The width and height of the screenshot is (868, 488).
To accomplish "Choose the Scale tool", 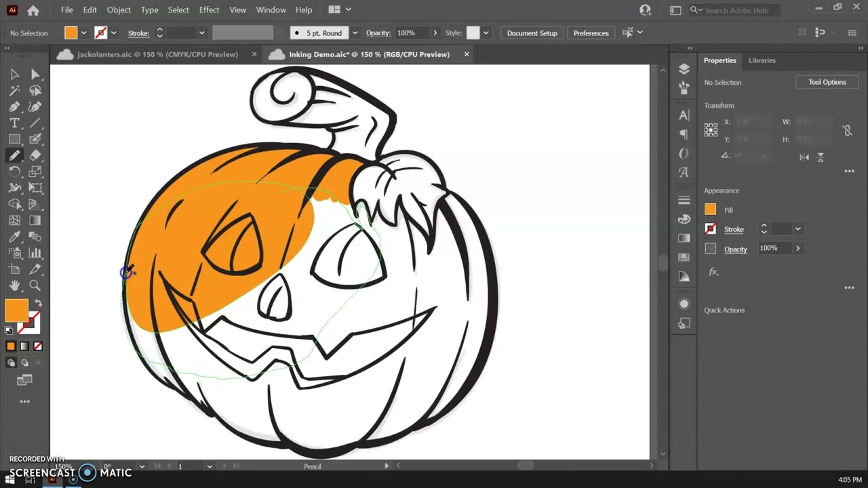I will (35, 171).
